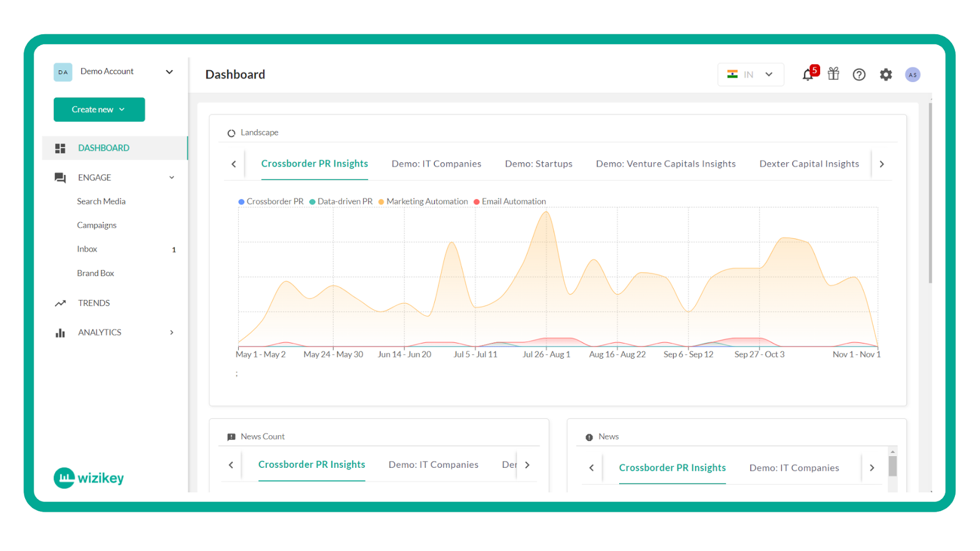The image size is (980, 551).
Task: Toggle the Data-driven PR legend series
Action: point(341,201)
